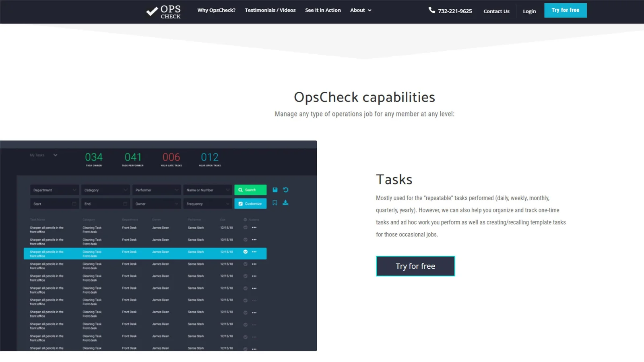Click the reset arrow icon beside Search
644x362 pixels.
286,190
